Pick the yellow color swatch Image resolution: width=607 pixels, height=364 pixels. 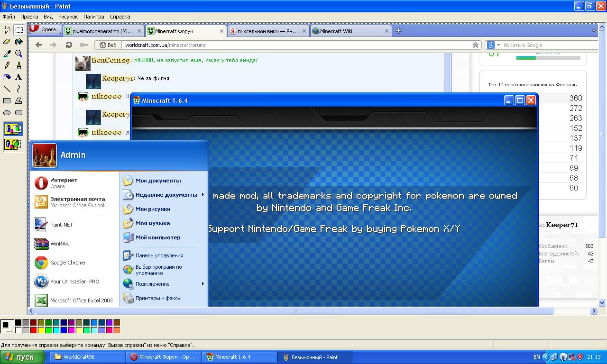pyautogui.click(x=41, y=330)
